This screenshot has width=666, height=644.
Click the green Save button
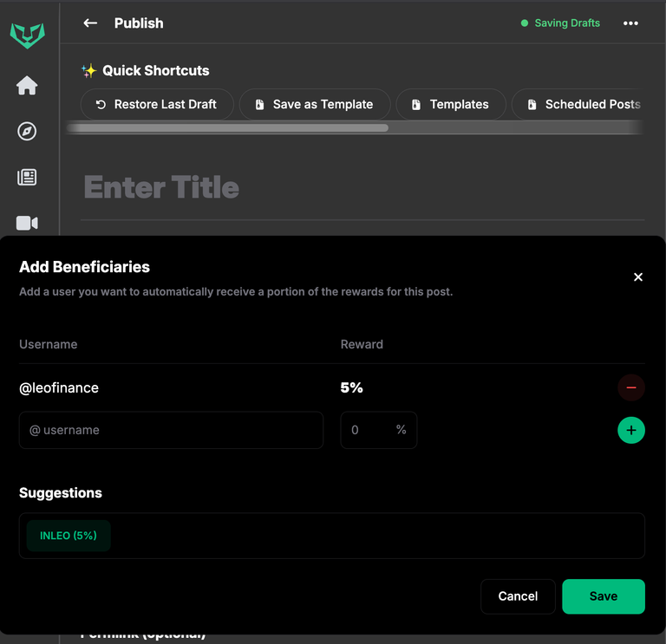tap(604, 596)
